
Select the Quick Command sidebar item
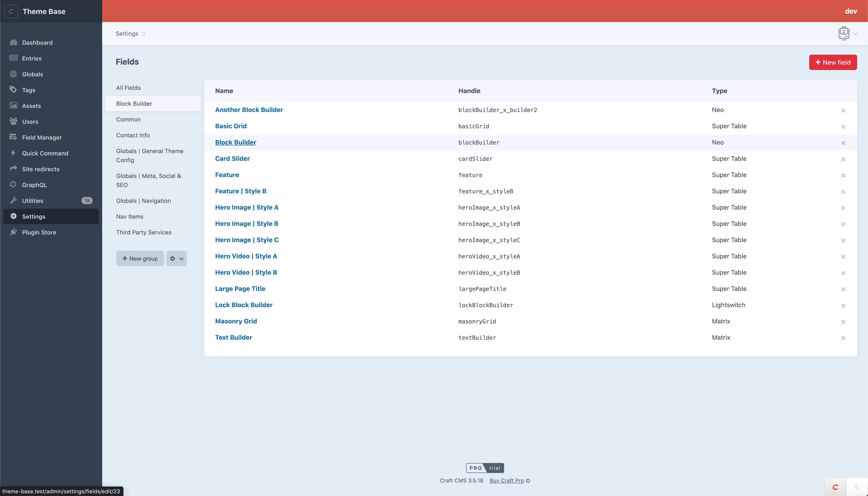45,153
